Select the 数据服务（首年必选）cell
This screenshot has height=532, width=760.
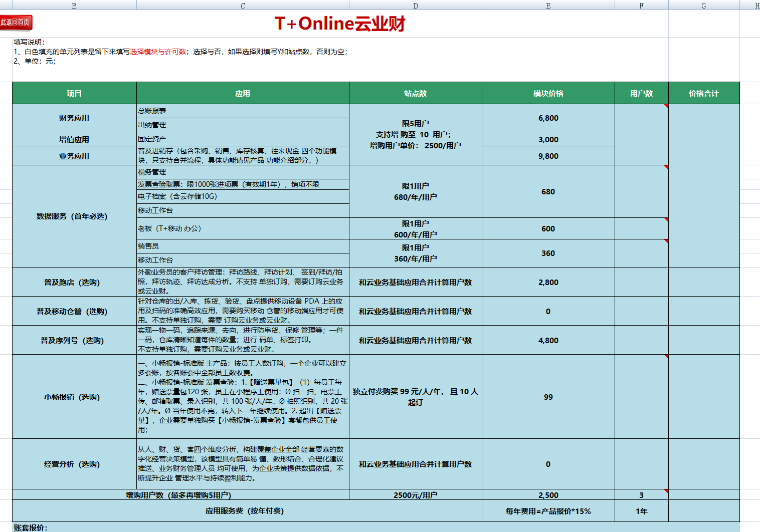pyautogui.click(x=74, y=216)
